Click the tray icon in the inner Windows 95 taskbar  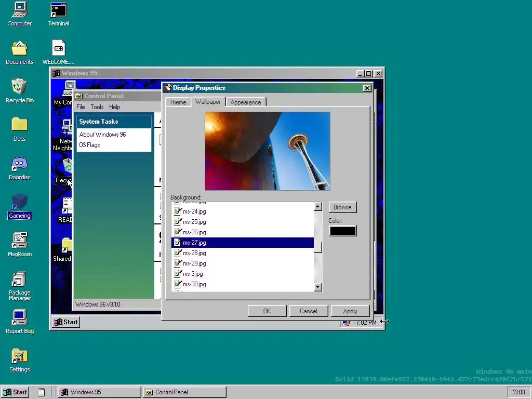(x=345, y=323)
